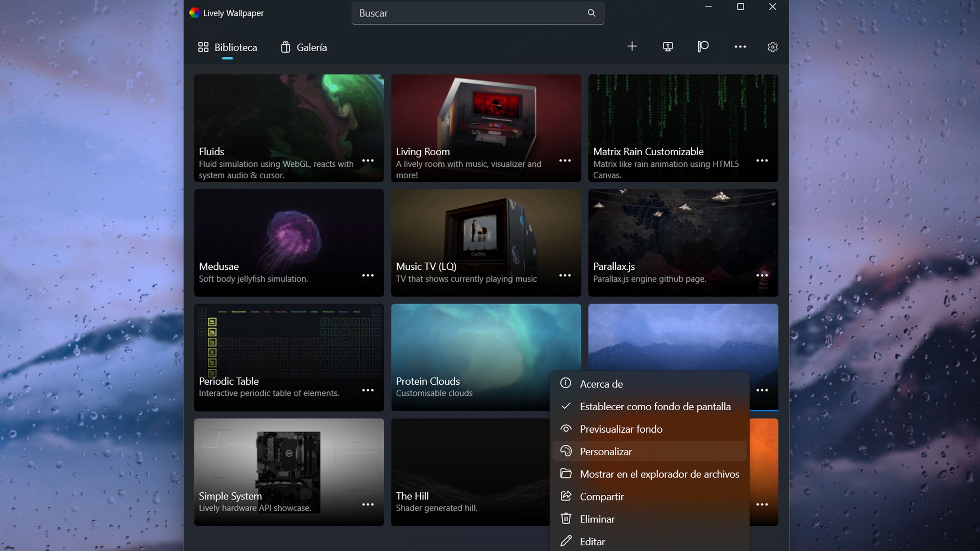Image resolution: width=980 pixels, height=551 pixels.
Task: Select the Fluids wallpaper thumbnail
Action: pyautogui.click(x=289, y=128)
